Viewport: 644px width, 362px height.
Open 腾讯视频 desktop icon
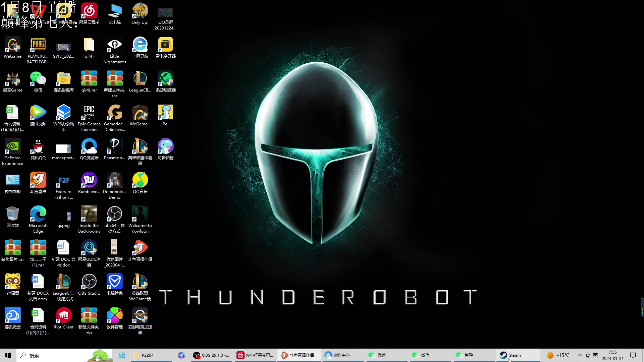click(38, 116)
